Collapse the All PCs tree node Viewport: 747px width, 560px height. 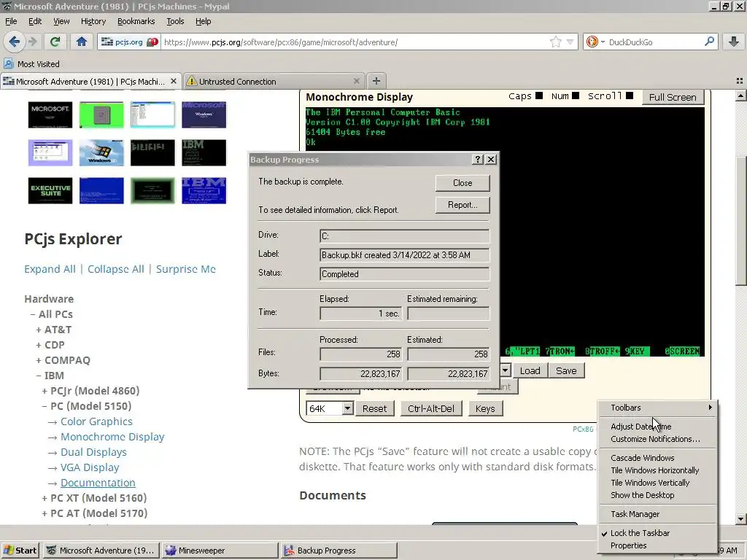coord(33,314)
